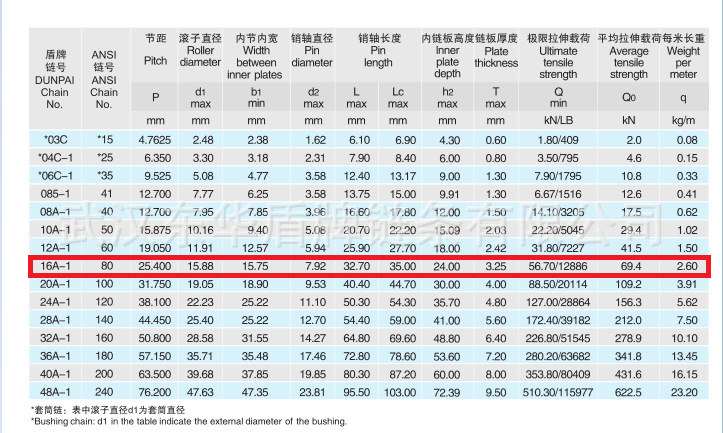This screenshot has height=433, width=723.
Task: Select the '40A–1' chain number cell
Action: [x=55, y=374]
